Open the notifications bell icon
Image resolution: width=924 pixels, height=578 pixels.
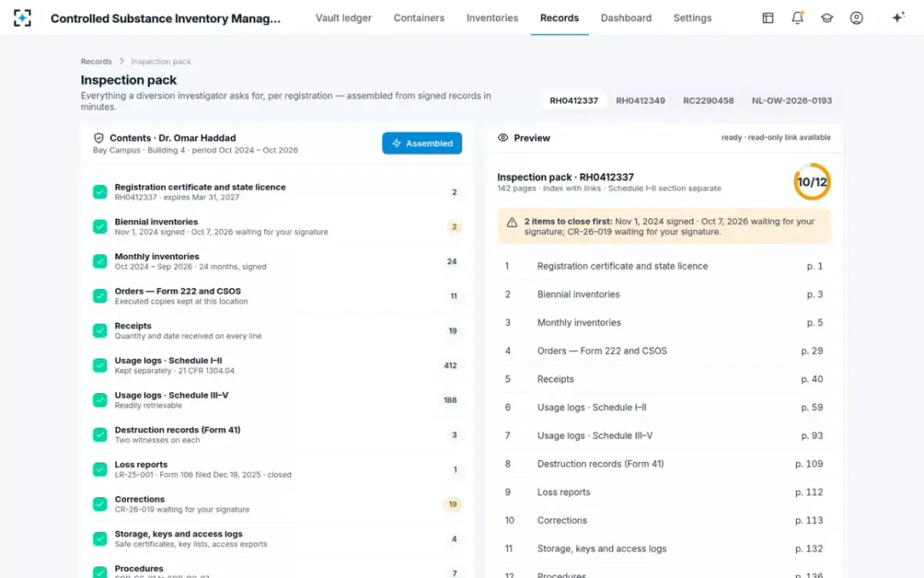[x=798, y=18]
